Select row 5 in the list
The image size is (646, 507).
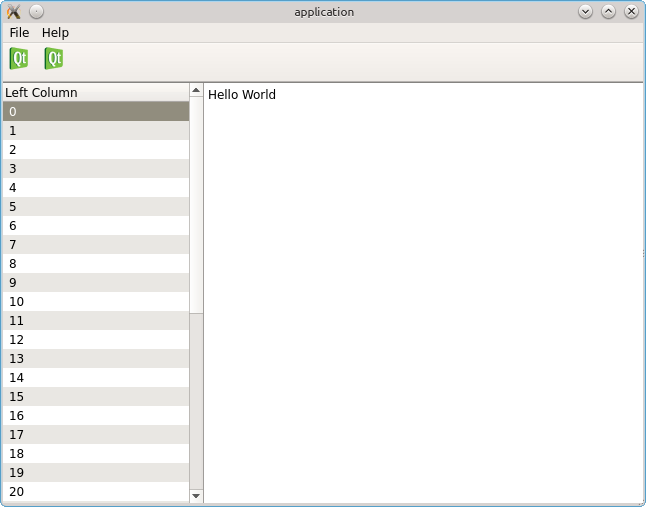click(95, 207)
